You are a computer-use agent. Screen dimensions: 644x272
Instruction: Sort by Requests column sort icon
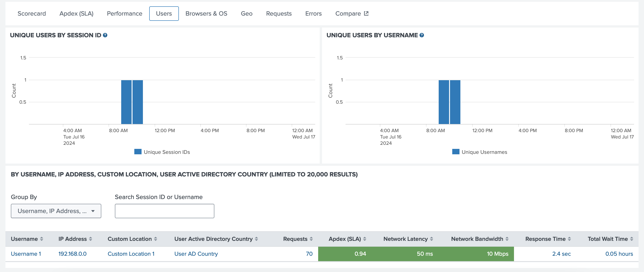click(x=311, y=239)
